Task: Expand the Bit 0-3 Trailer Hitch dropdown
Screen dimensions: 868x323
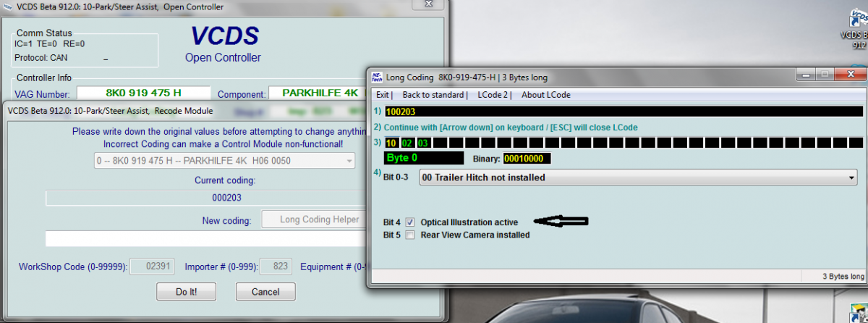Action: click(x=852, y=177)
